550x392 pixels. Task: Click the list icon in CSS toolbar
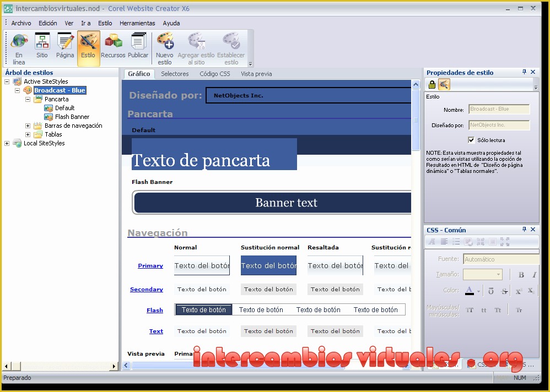click(456, 242)
